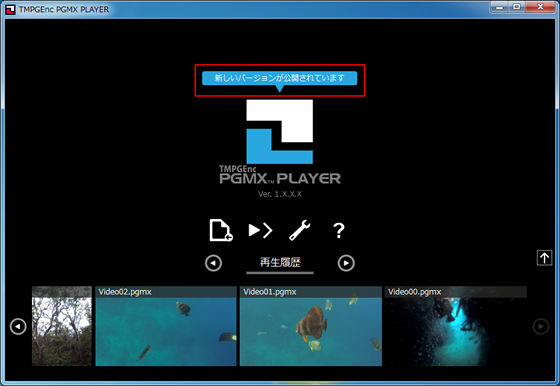Screen dimensions: 560x386
Task: Click the app icon in the title bar
Action: point(10,10)
